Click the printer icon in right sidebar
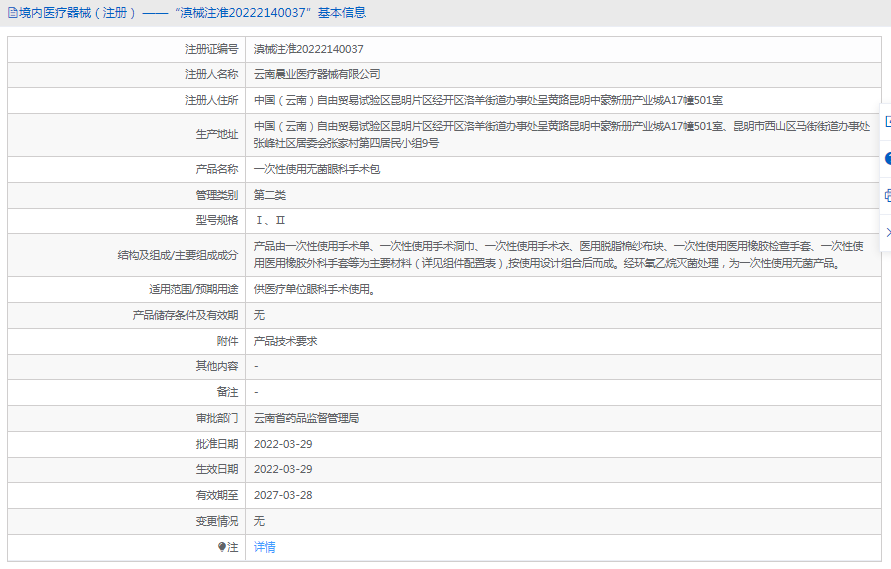The image size is (891, 569). click(887, 196)
